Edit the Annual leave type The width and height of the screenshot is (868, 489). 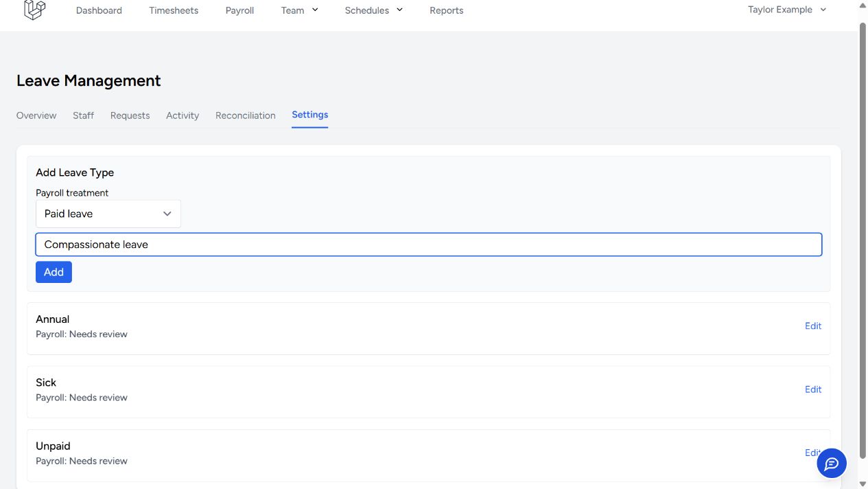[813, 326]
